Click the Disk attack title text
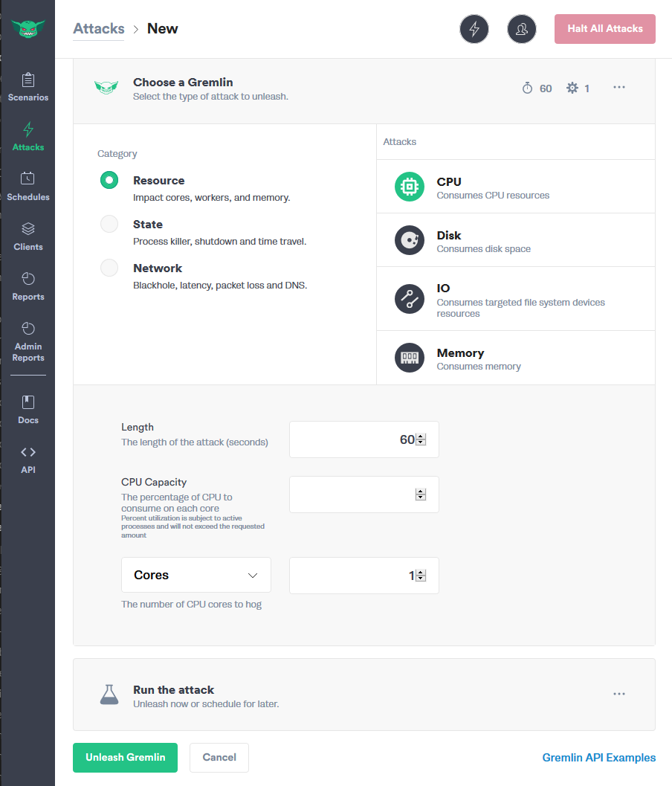Viewport: 672px width, 786px height. coord(449,235)
